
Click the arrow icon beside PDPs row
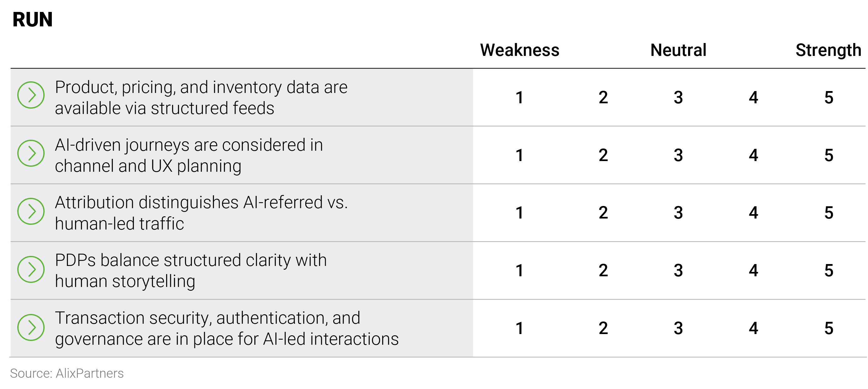click(31, 269)
